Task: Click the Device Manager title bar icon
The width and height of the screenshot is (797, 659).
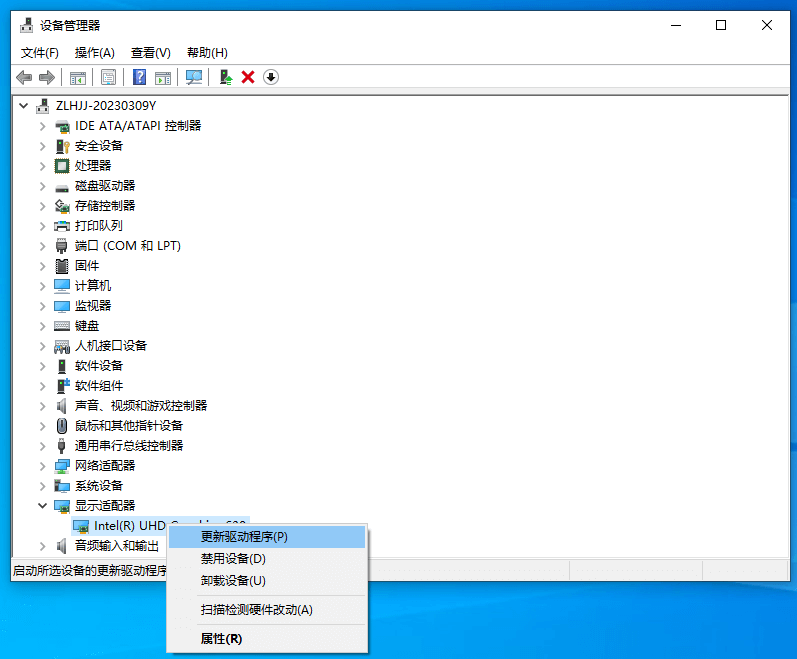Action: tap(26, 25)
